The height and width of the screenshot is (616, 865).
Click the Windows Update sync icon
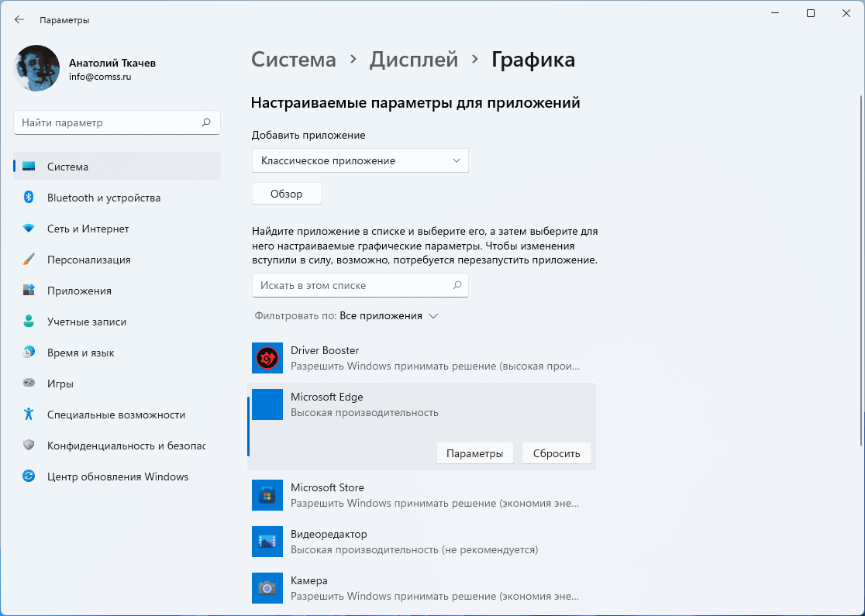tap(29, 476)
